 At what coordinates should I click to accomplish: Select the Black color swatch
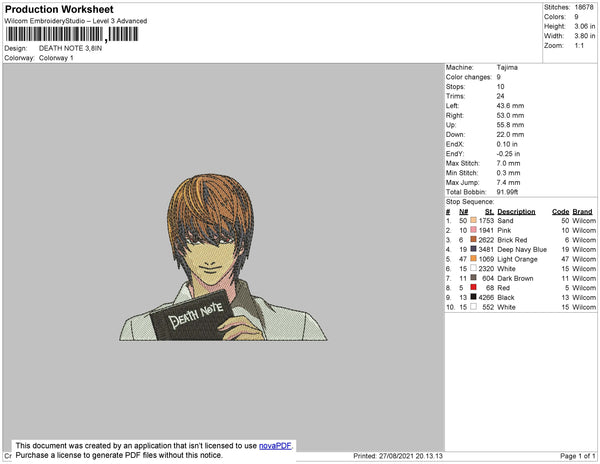pos(473,297)
